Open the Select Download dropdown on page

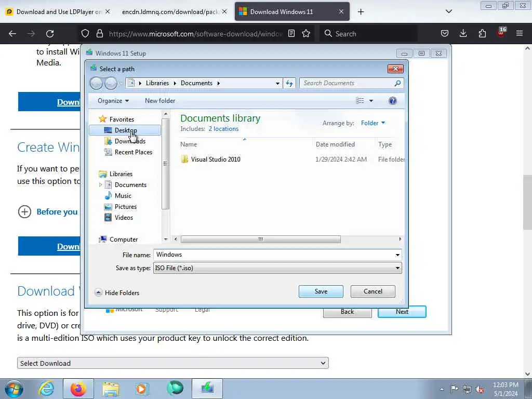172,363
